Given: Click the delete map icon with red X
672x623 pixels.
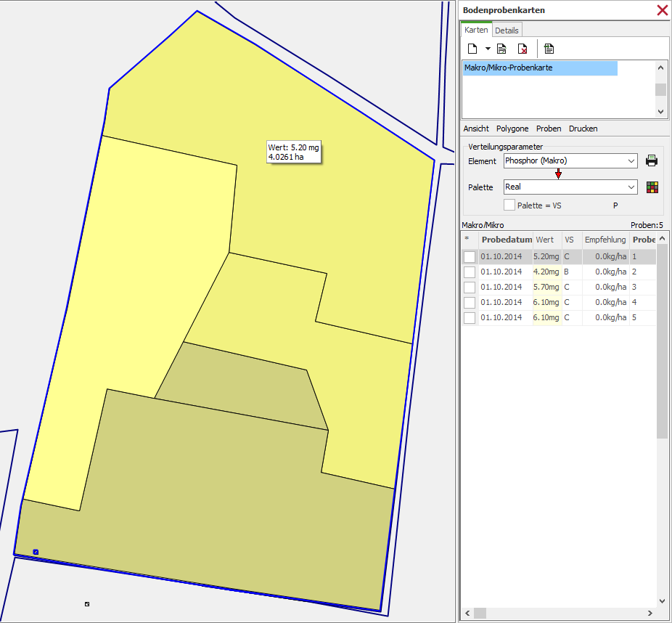Looking at the screenshot, I should pyautogui.click(x=522, y=49).
